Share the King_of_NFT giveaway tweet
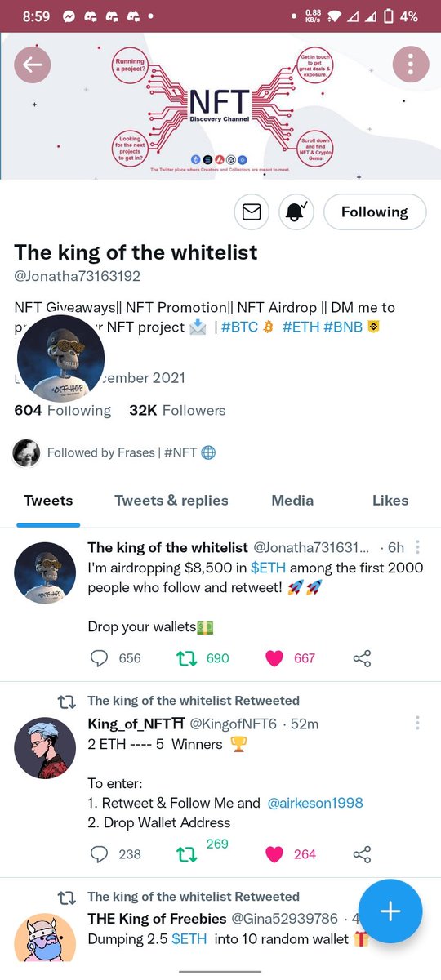 coord(362,854)
